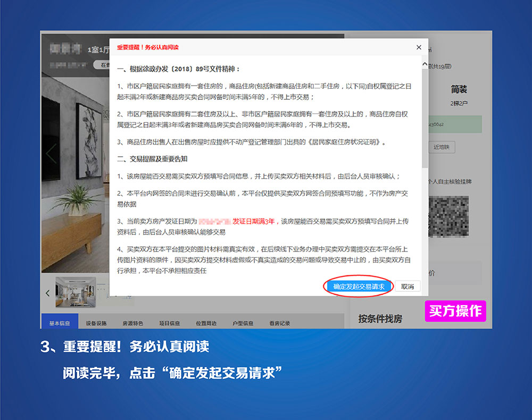This screenshot has height=420, width=532.
Task: Click the 近地铁 tag
Action: tap(442, 147)
